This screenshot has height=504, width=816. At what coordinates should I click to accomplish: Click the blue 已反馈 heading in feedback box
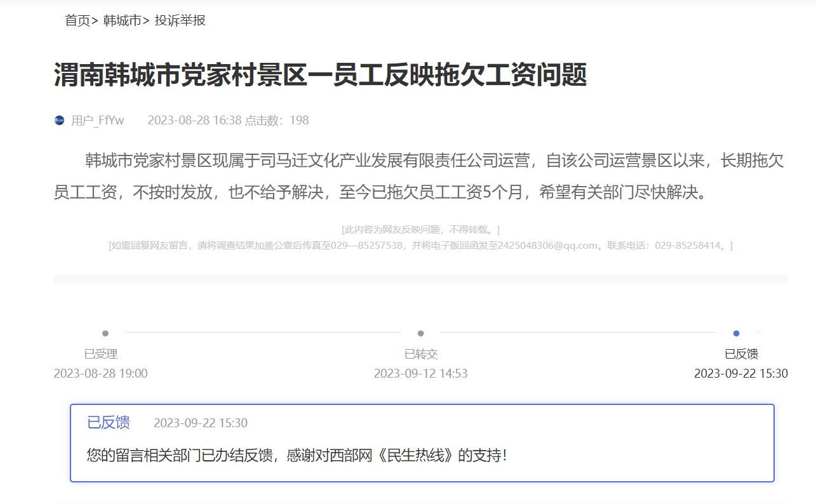pyautogui.click(x=109, y=423)
